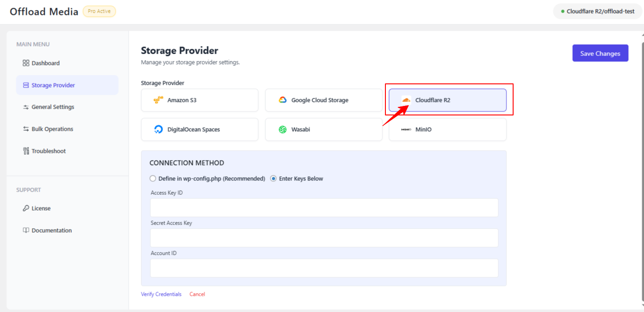Image resolution: width=644 pixels, height=312 pixels.
Task: Click the Google Cloud Storage logo icon
Action: point(283,100)
